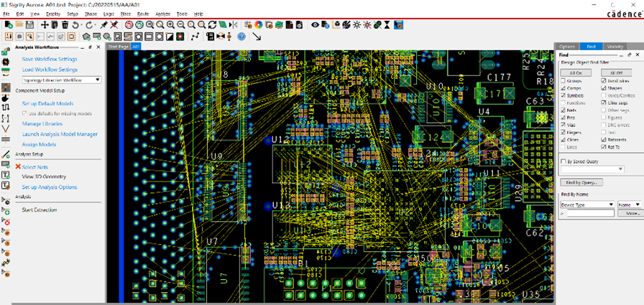
Task: Open the Color wheel dialog icon
Action: 259,24
